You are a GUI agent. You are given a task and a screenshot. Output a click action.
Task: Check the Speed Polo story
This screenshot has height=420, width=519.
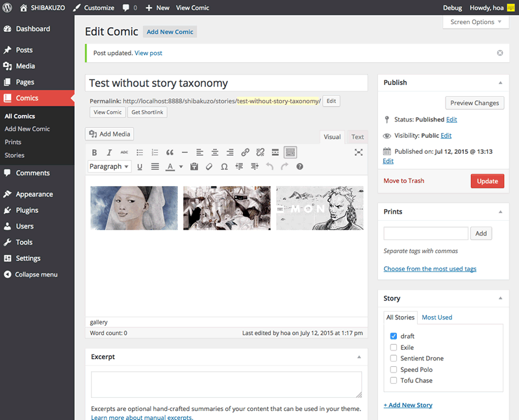(x=393, y=369)
